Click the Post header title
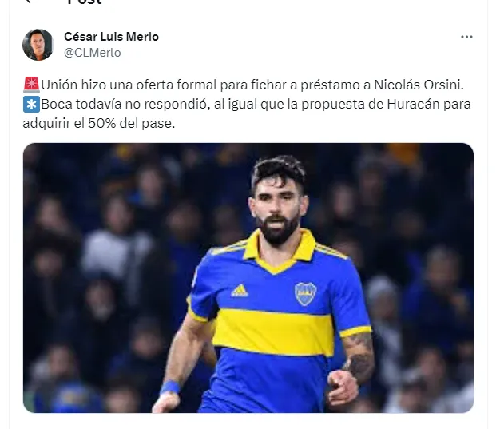This screenshot has height=429, width=504. coord(84,2)
